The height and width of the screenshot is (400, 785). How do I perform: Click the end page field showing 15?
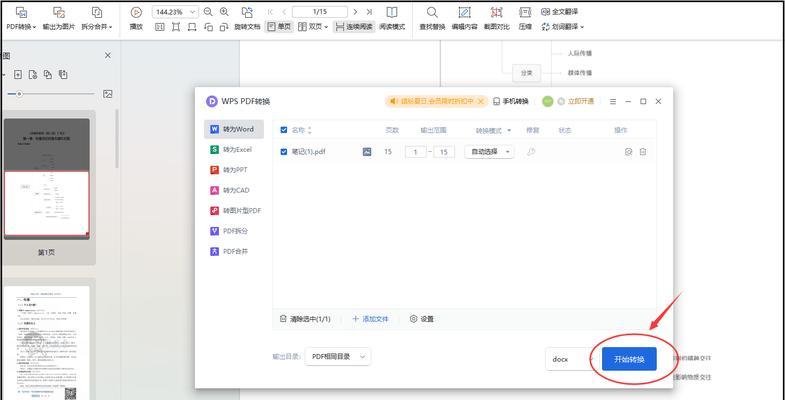coord(444,151)
